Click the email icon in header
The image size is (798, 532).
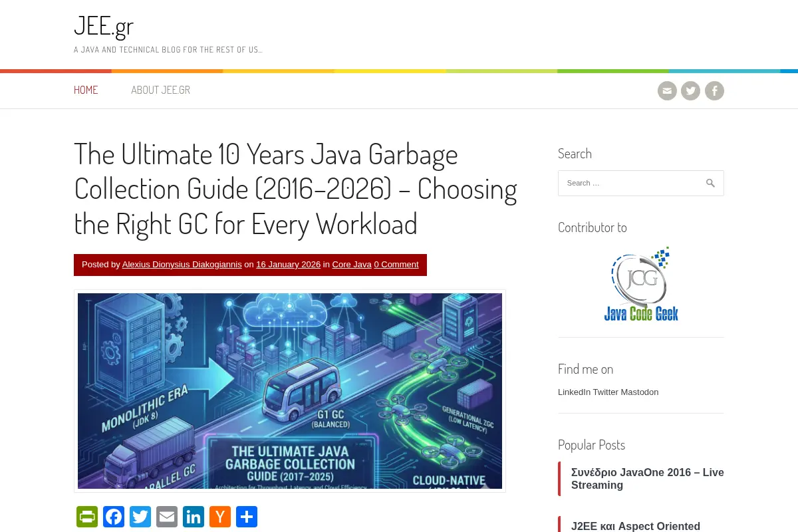(667, 91)
